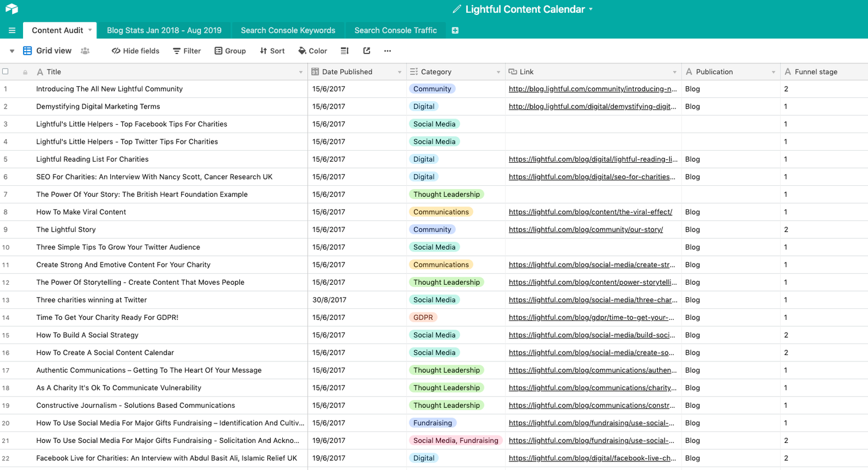Image resolution: width=868 pixels, height=470 pixels.
Task: Click title 'Three Simple Tips To Grow Your Twitter Audience'
Action: click(118, 247)
